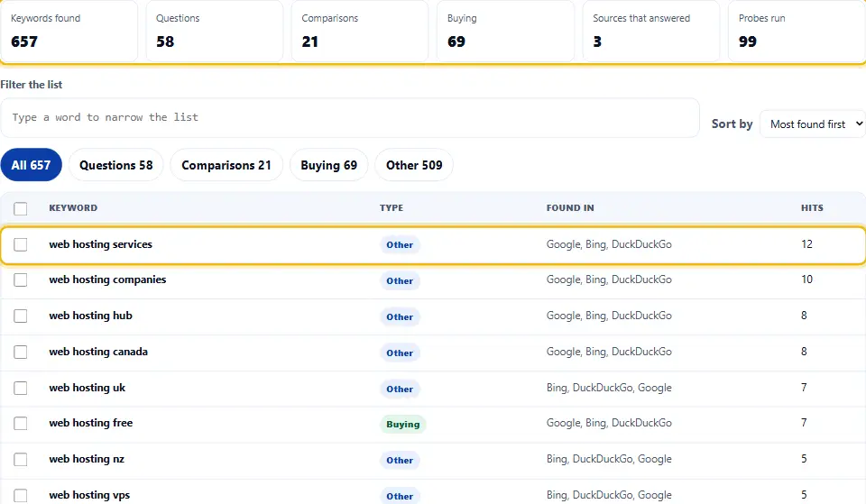This screenshot has height=504, width=866.
Task: Select the web hosting vps checkbox
Action: click(x=21, y=495)
